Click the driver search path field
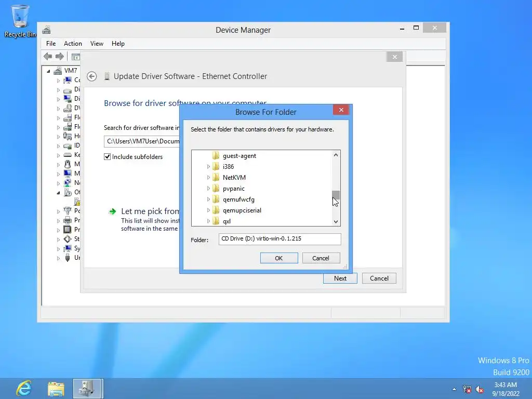Image resolution: width=532 pixels, height=399 pixels. [x=142, y=141]
